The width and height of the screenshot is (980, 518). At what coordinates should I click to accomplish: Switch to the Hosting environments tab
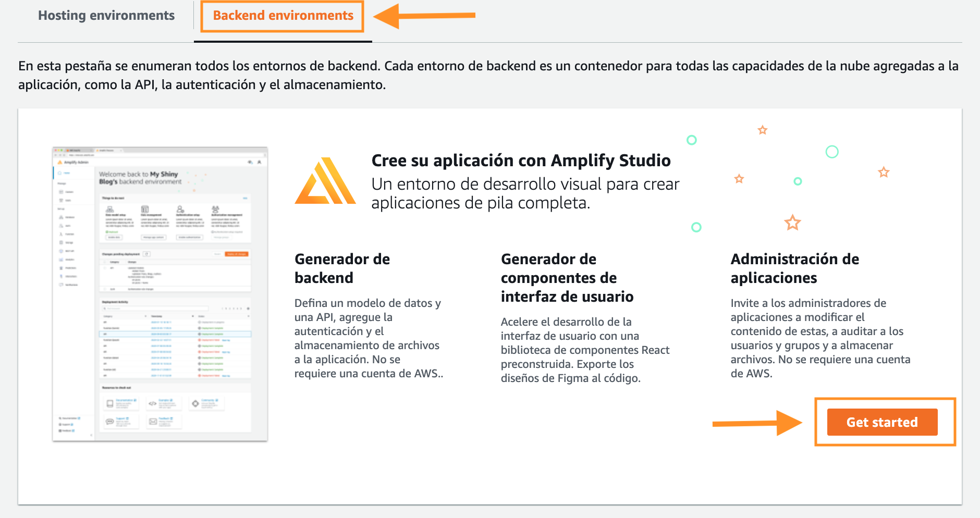[x=106, y=16]
